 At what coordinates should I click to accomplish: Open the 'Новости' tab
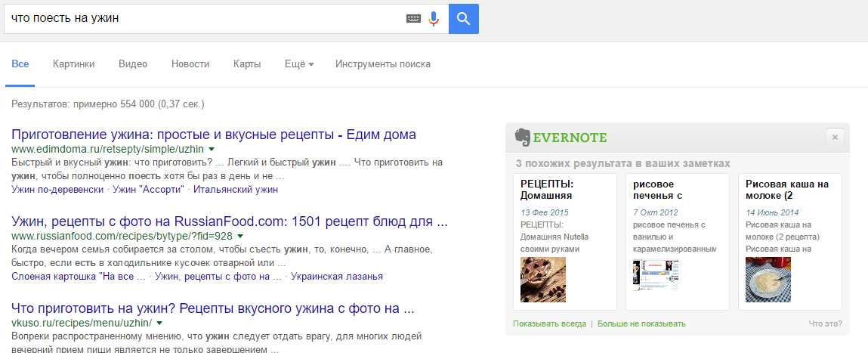tap(190, 64)
